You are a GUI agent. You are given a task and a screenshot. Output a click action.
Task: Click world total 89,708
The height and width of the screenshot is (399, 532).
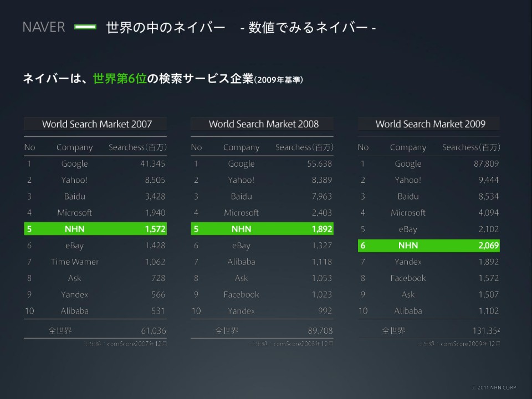[320, 330]
